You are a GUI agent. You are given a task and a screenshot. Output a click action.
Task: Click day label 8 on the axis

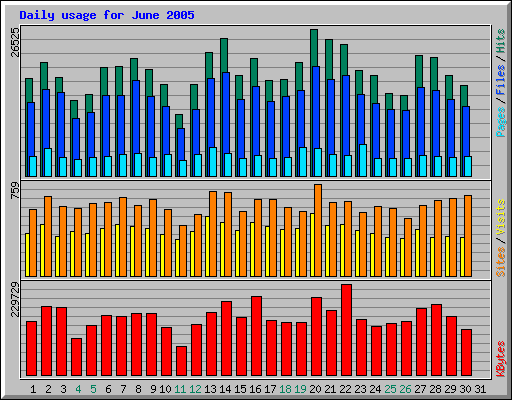pyautogui.click(x=138, y=389)
